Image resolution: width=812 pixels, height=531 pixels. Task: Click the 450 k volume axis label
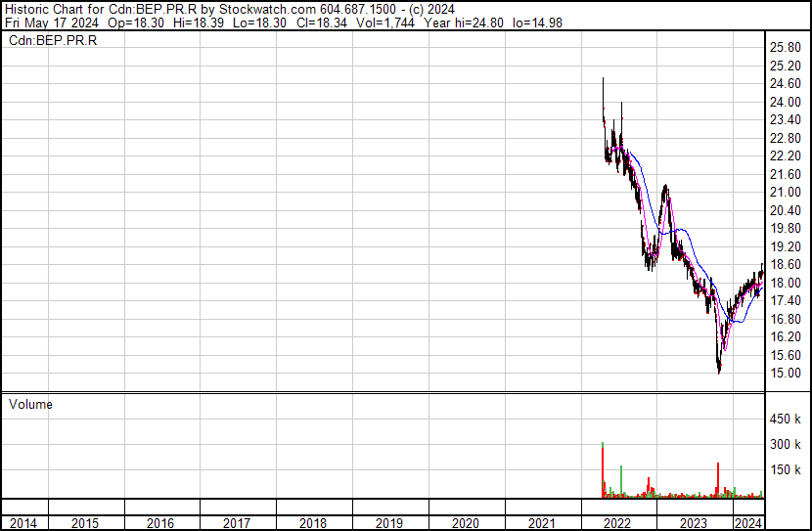coord(786,419)
